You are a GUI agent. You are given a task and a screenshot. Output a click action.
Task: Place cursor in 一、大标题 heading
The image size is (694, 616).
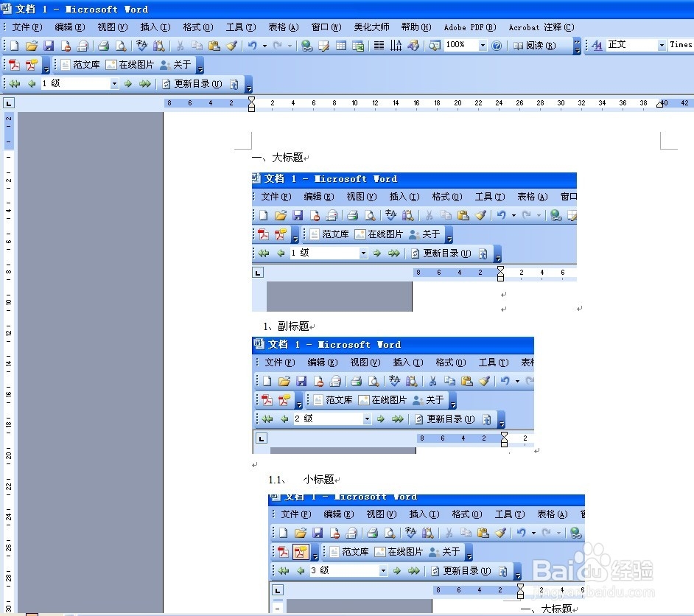tap(278, 158)
